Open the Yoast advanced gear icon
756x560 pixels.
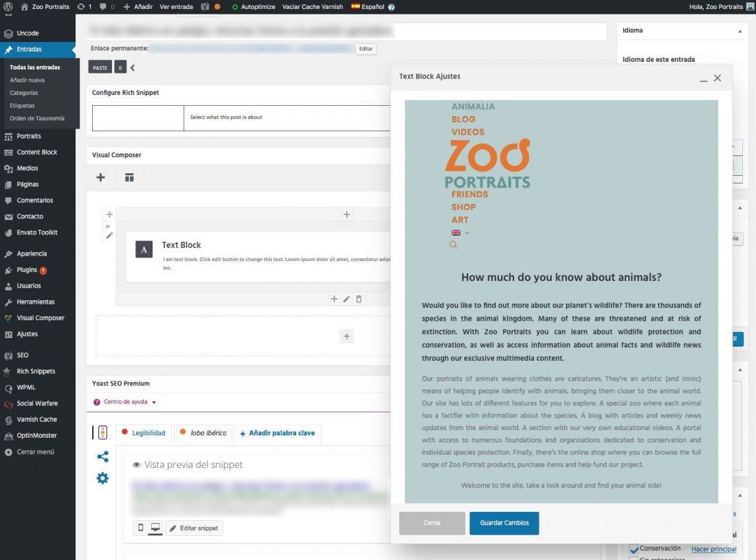pos(102,478)
